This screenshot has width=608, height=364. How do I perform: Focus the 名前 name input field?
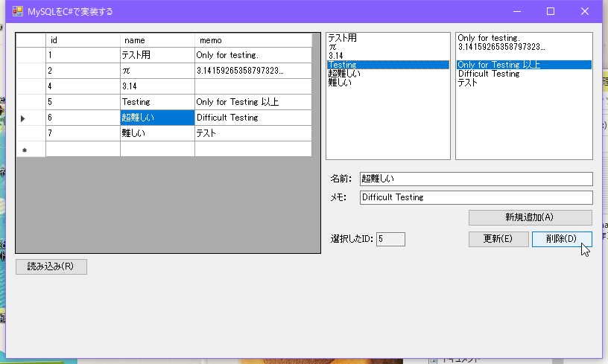coord(476,179)
